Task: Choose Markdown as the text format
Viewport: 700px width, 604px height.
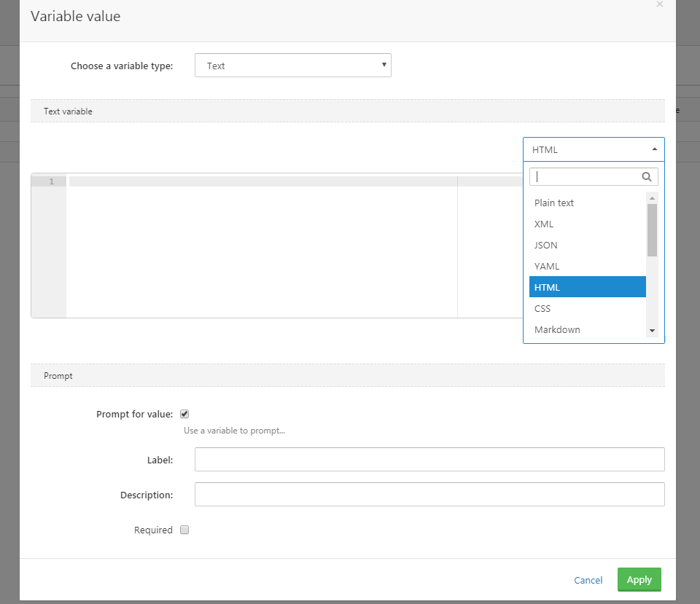Action: [557, 329]
